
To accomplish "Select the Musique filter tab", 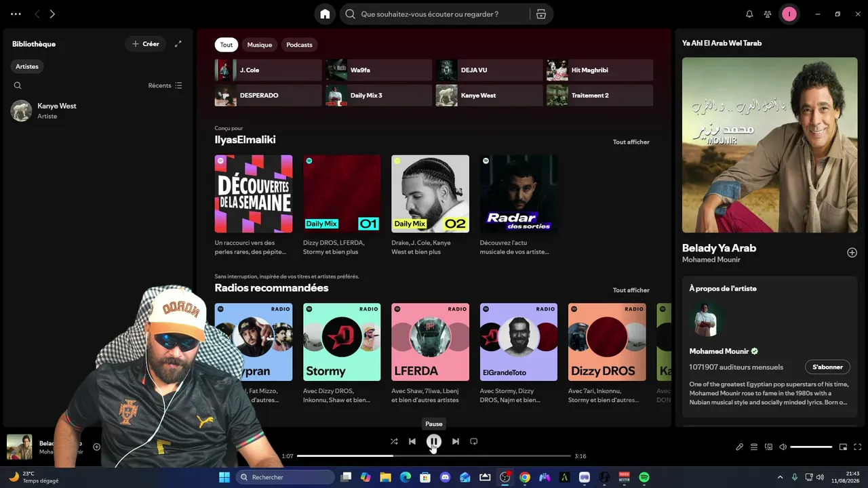I will pos(259,45).
